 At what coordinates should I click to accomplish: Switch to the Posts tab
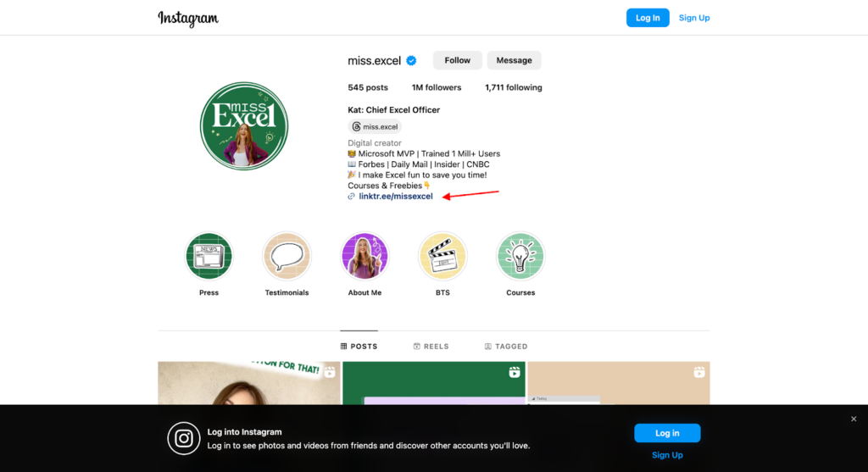click(359, 347)
